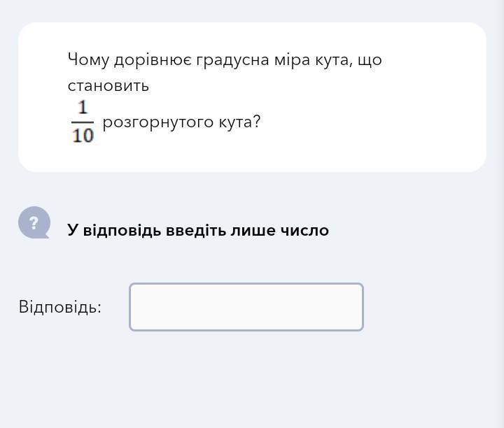504x428 pixels.
Task: Select the hint text "У відповідь введіть лише число"
Action: (198, 230)
